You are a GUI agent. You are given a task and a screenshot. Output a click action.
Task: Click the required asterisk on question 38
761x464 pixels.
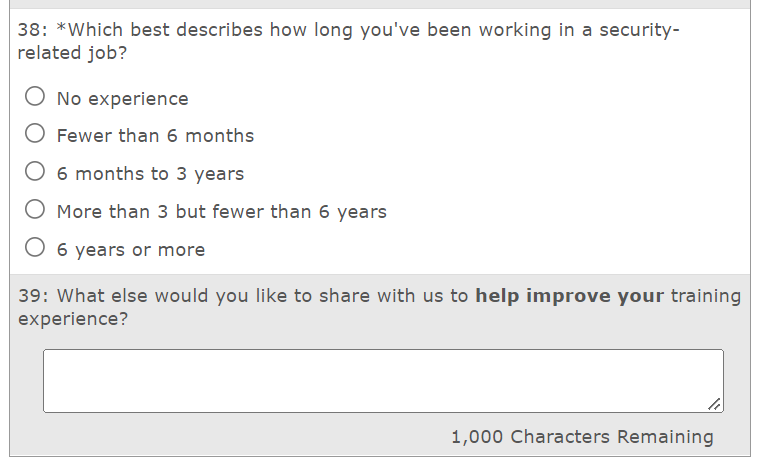61,29
